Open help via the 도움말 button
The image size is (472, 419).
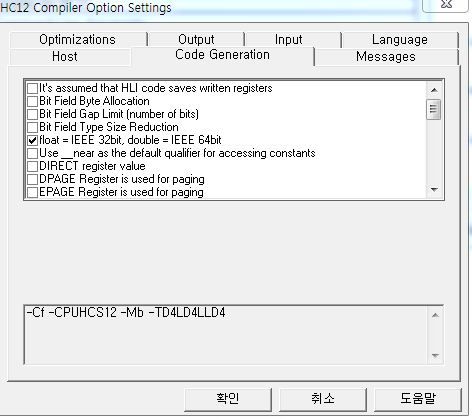pos(418,399)
